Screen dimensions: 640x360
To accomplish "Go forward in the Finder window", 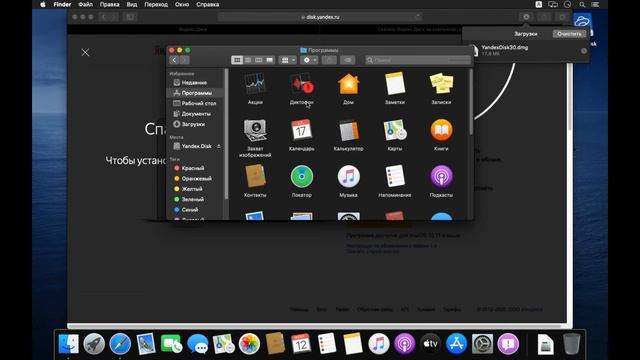I will [184, 60].
